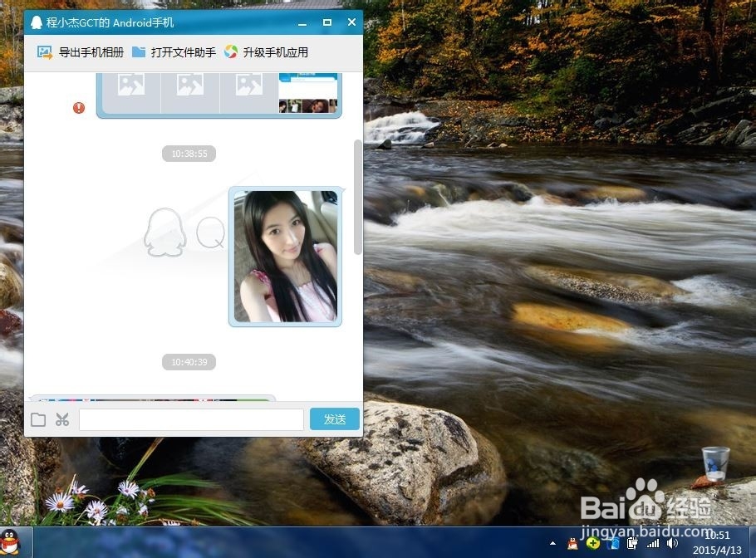Screen dimensions: 756x558
Task: Open the network signal tray icon
Action: point(653,544)
